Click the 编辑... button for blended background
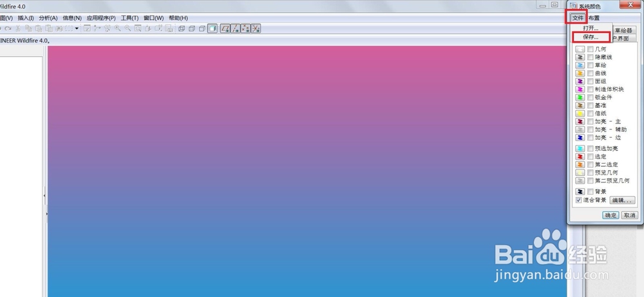Screen dimensions: 644x297 coord(622,200)
